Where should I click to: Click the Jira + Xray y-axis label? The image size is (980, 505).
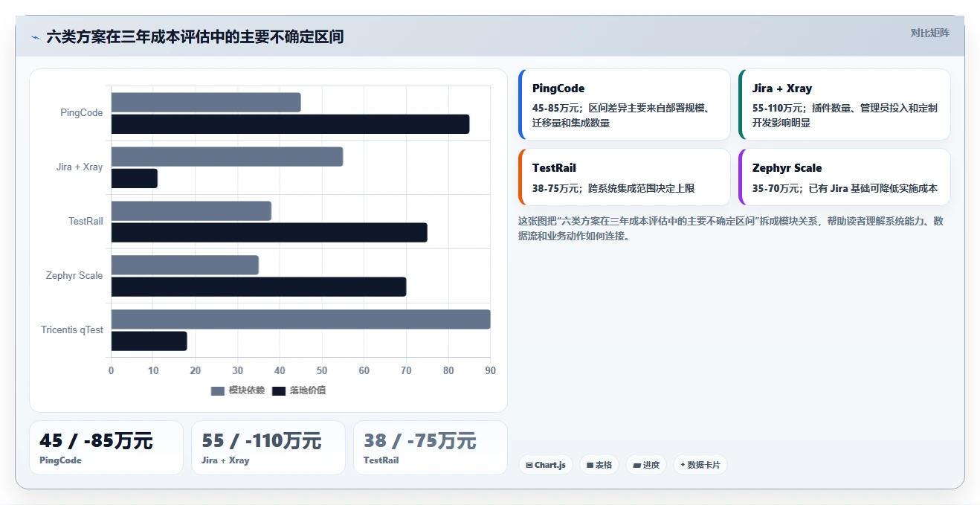pyautogui.click(x=80, y=167)
